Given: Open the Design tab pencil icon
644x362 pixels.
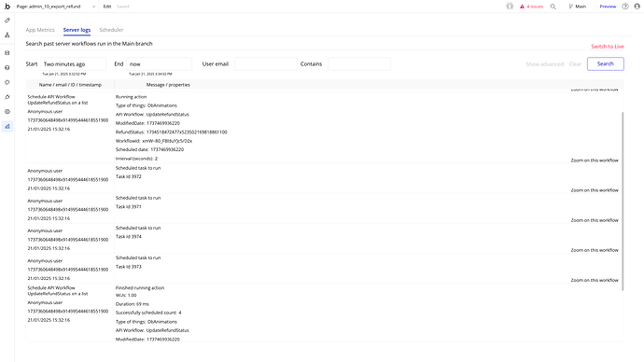Looking at the screenshot, I should (x=7, y=21).
